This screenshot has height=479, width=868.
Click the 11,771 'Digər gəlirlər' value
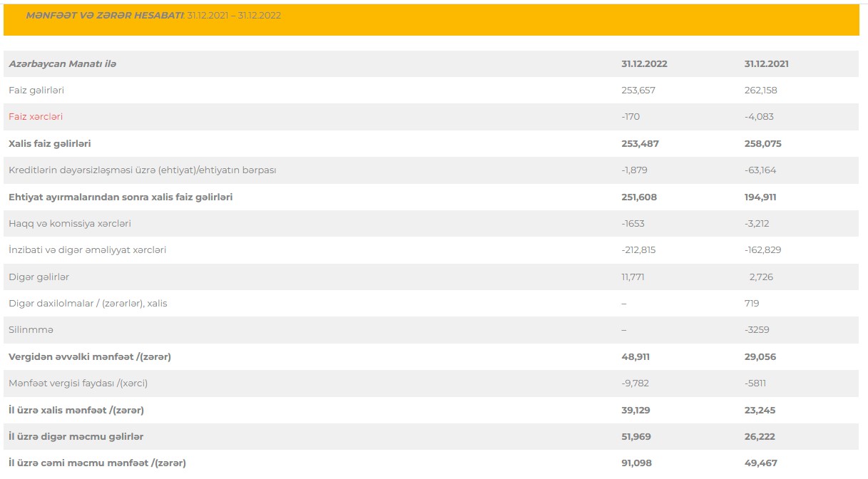click(633, 277)
